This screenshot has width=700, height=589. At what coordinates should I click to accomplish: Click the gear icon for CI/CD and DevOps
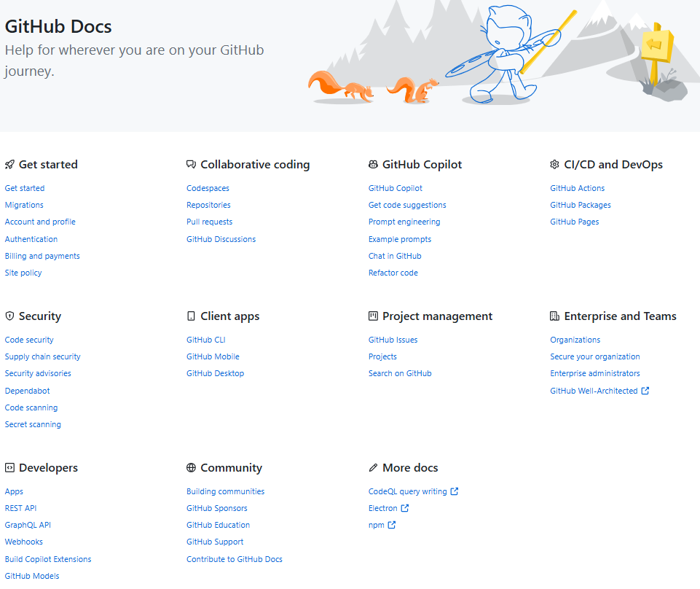[x=555, y=164]
